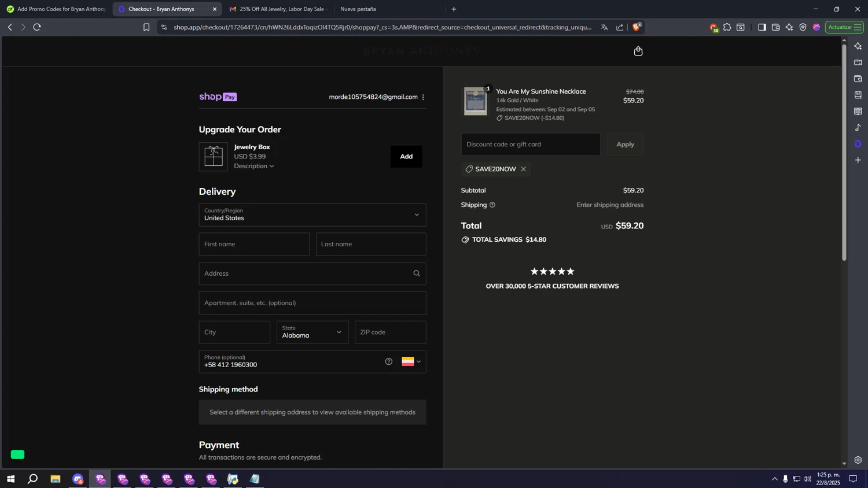Image resolution: width=868 pixels, height=488 pixels.
Task: Focus the Last name field
Action: click(371, 244)
